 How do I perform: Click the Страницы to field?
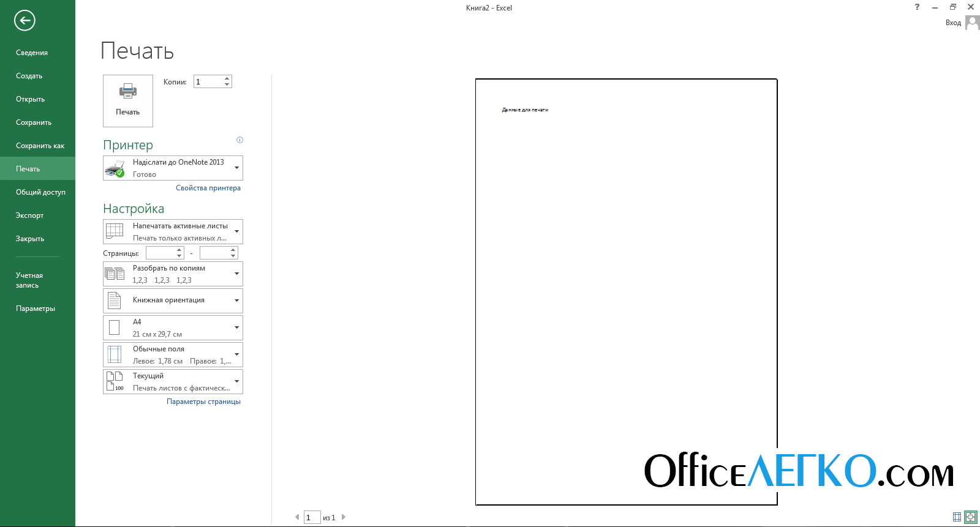tap(214, 253)
